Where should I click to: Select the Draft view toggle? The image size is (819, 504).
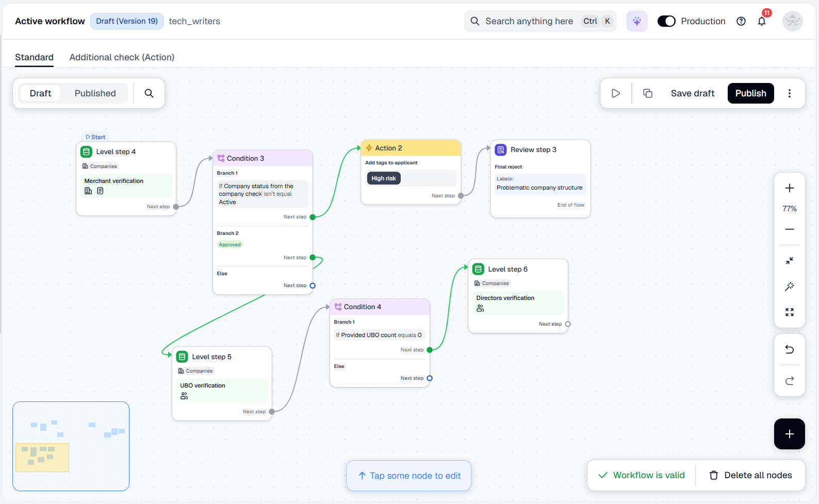(x=40, y=93)
